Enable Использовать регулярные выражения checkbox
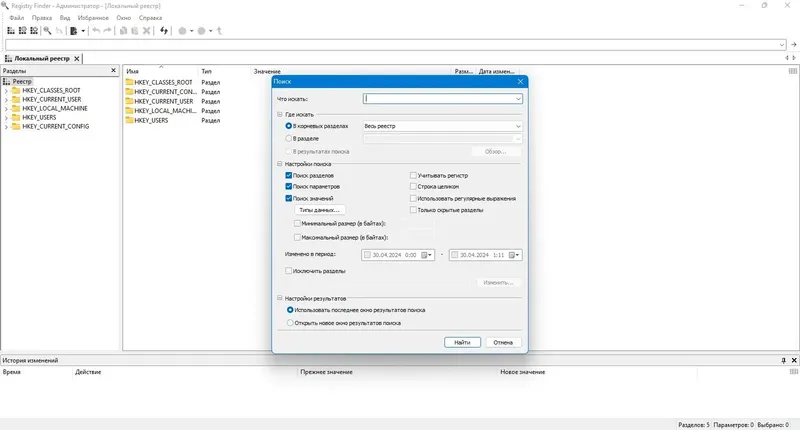The width and height of the screenshot is (800, 430). pos(413,198)
